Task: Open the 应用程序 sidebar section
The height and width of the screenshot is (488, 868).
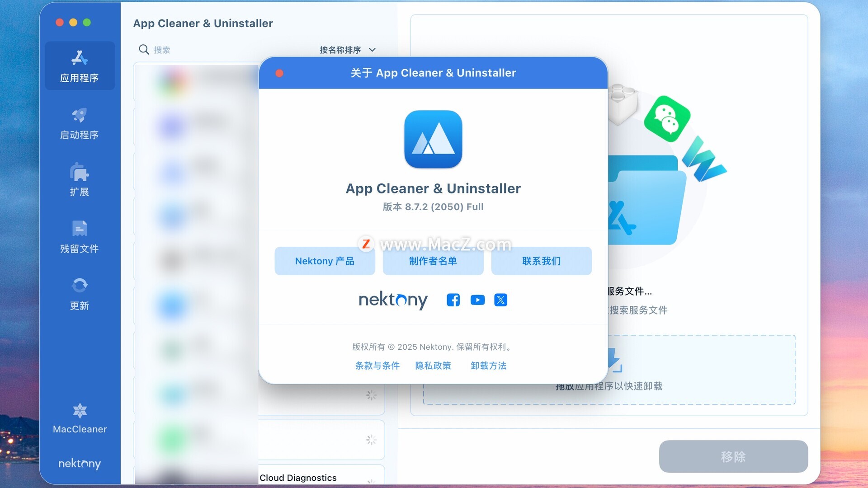Action: [x=80, y=66]
